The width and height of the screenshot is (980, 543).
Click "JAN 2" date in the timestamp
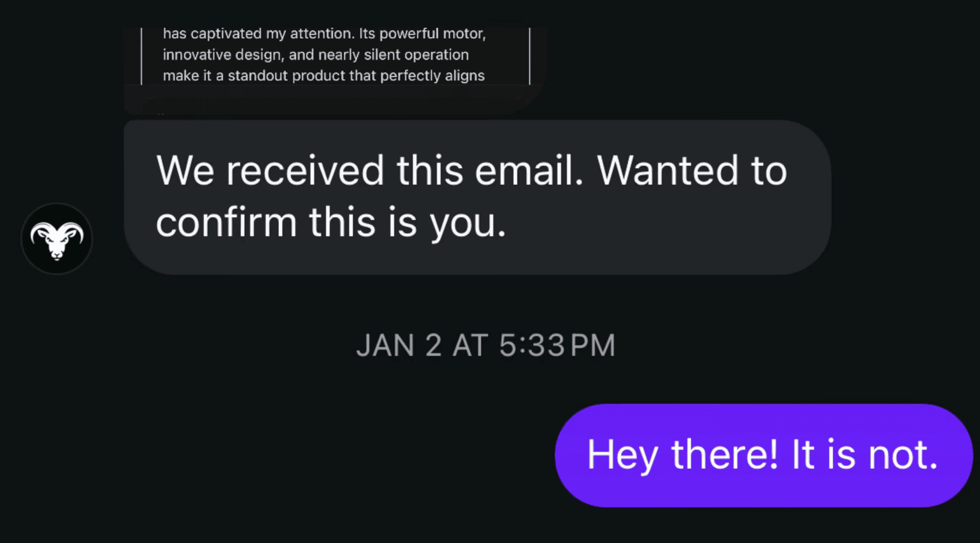399,345
